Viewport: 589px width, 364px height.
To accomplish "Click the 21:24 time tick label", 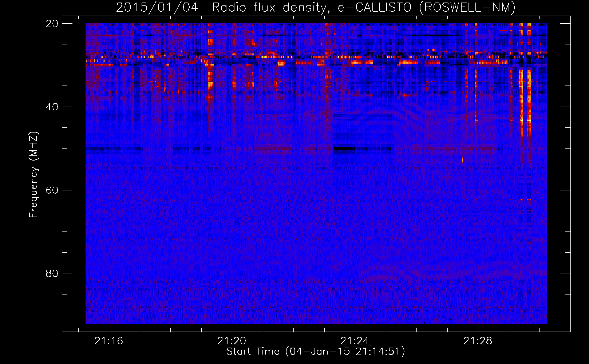I will coord(355,341).
